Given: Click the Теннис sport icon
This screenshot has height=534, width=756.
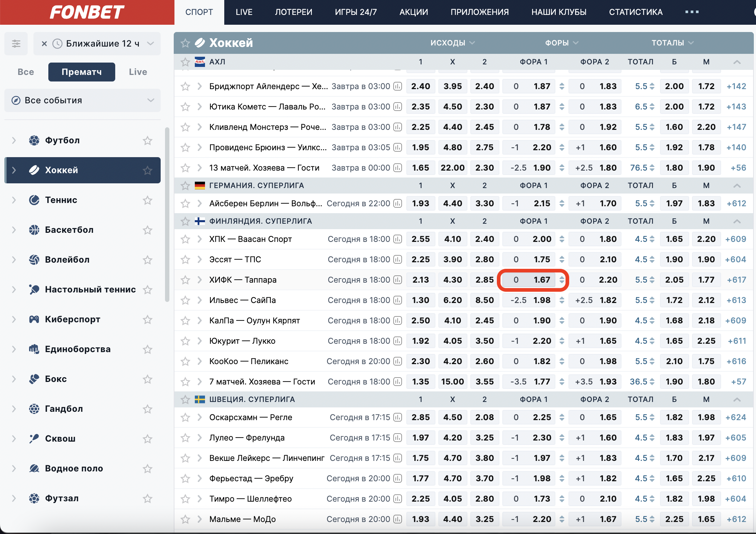Looking at the screenshot, I should tap(34, 200).
